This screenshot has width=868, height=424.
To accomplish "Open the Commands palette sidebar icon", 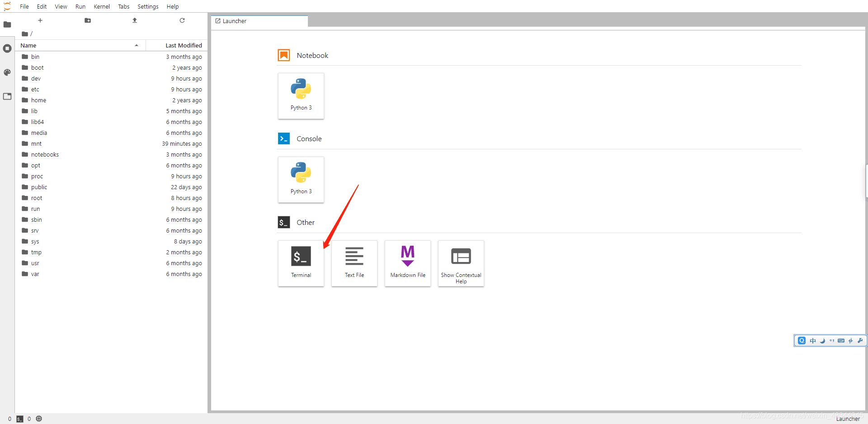I will (7, 72).
